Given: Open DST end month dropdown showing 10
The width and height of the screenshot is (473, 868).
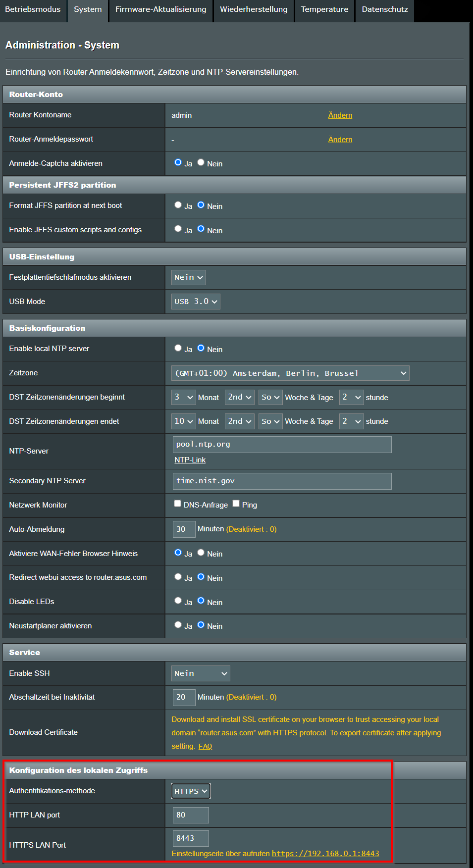Looking at the screenshot, I should pos(184,421).
